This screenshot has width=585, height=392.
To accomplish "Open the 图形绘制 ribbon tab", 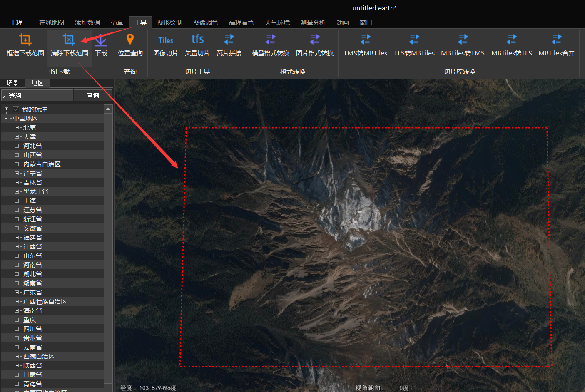I will point(170,22).
